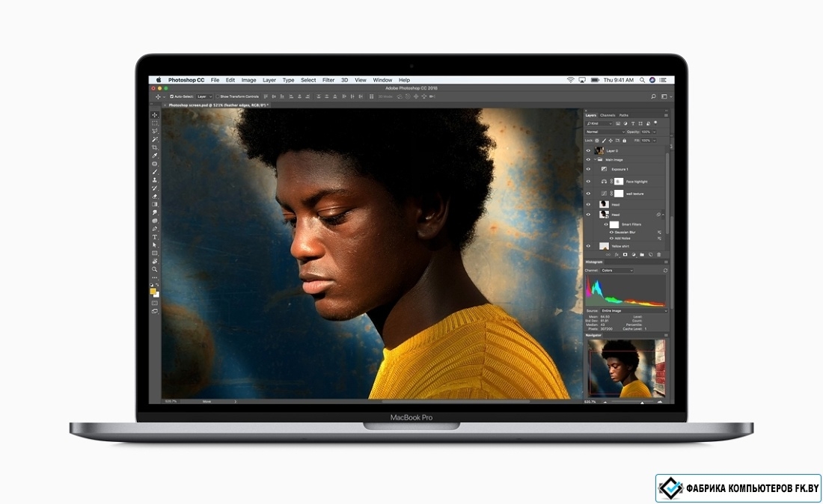Screen dimensions: 823x504
Task: Enable Show Transform Controls
Action: pyautogui.click(x=218, y=96)
